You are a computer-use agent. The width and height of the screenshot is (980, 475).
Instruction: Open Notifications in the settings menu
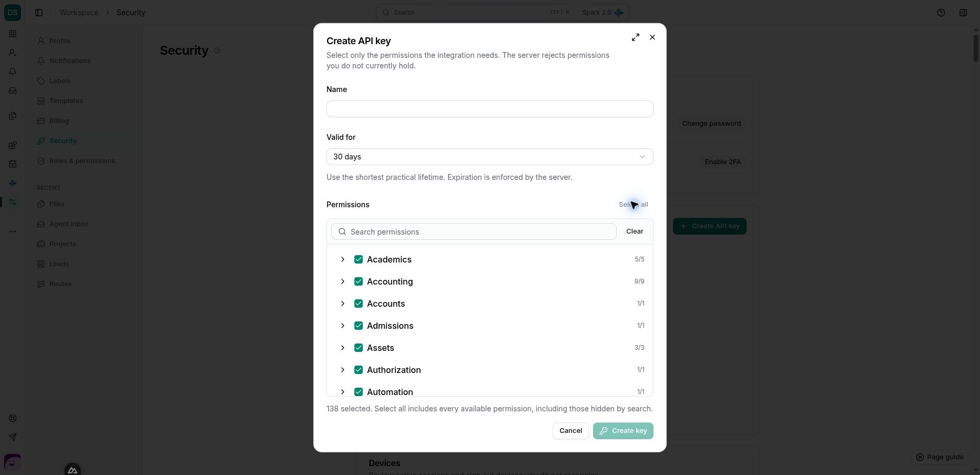pyautogui.click(x=84, y=61)
